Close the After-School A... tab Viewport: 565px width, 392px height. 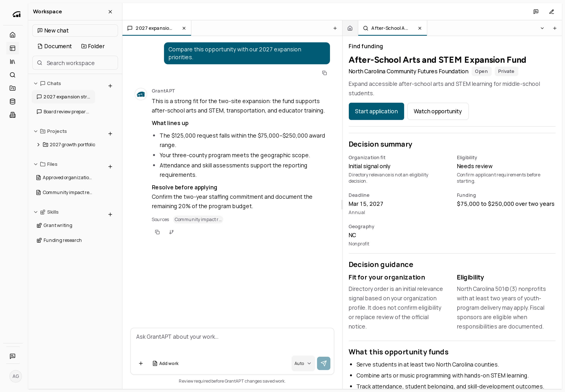[420, 28]
